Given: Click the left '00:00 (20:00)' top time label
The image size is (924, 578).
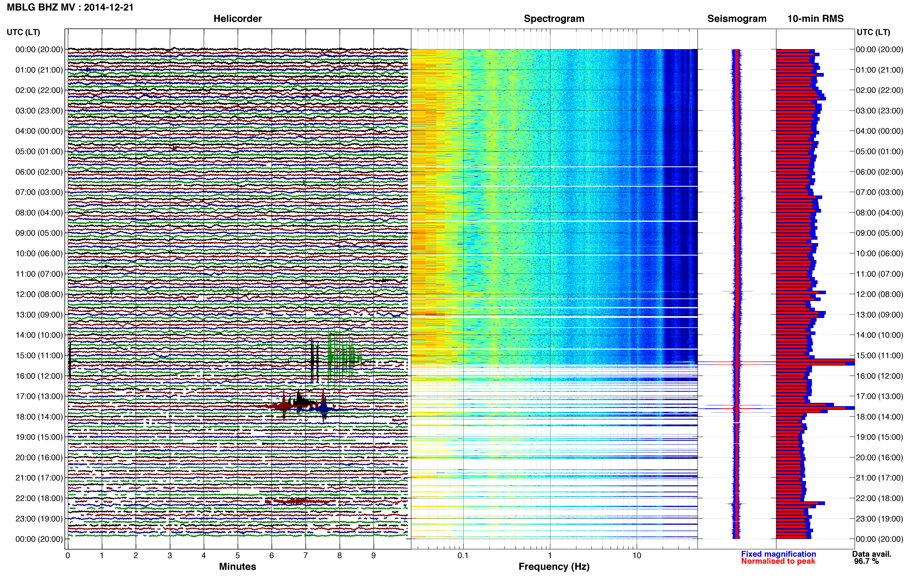Looking at the screenshot, I should 39,49.
